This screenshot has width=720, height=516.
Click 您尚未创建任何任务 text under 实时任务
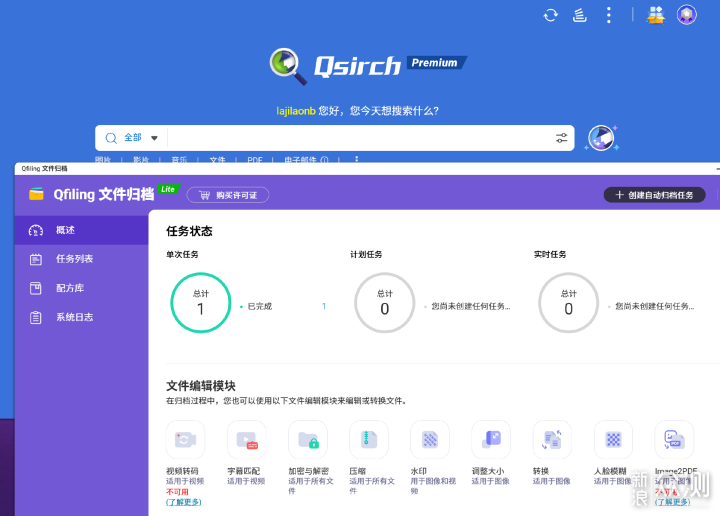pyautogui.click(x=655, y=306)
